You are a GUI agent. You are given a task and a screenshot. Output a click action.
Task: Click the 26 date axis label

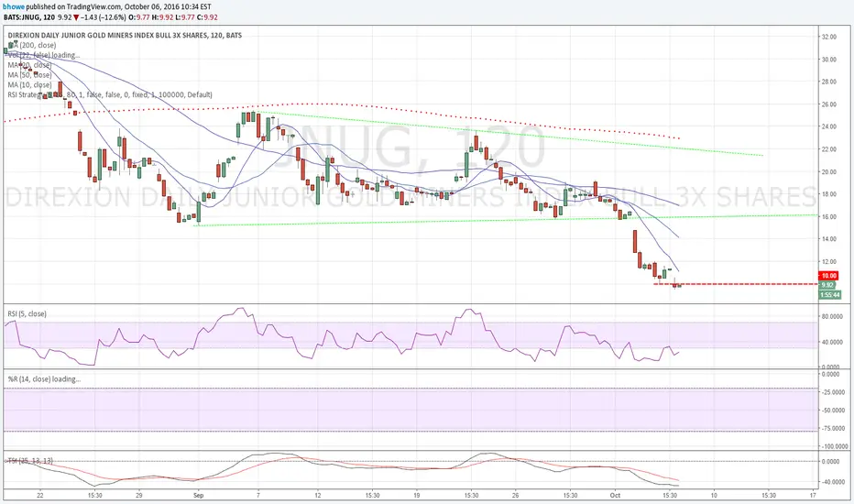point(515,495)
